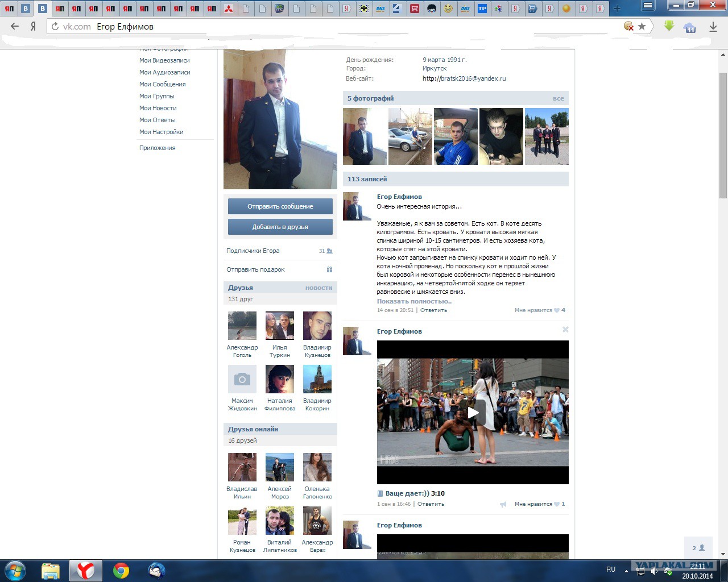This screenshot has width=728, height=582.
Task: Open the photo of three people outdoors
Action: 547,136
